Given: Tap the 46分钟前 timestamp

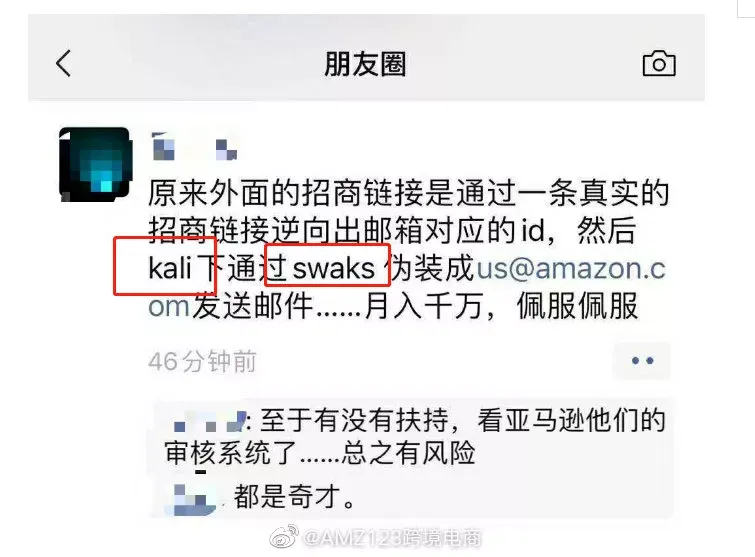Looking at the screenshot, I should [x=202, y=361].
